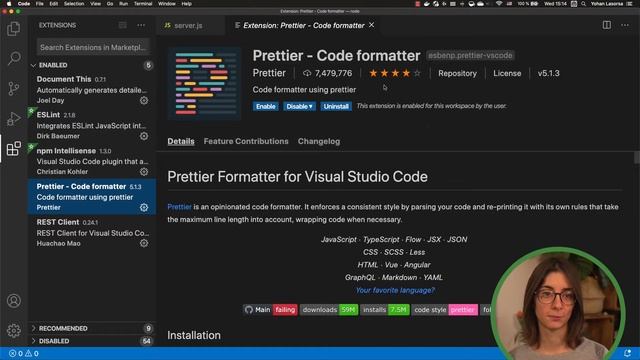The height and width of the screenshot is (360, 640).
Task: Select REST Client extension in list
Action: pyautogui.click(x=92, y=232)
